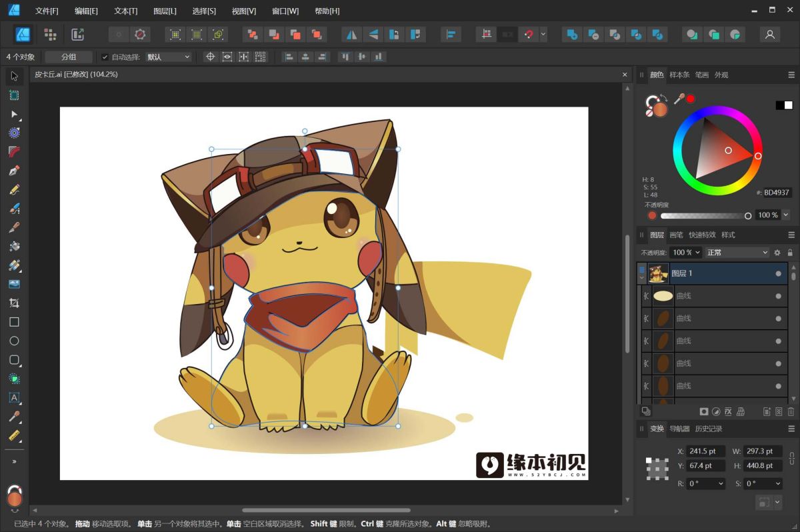800x532 pixels.
Task: Select the Node tool
Action: pos(14,114)
